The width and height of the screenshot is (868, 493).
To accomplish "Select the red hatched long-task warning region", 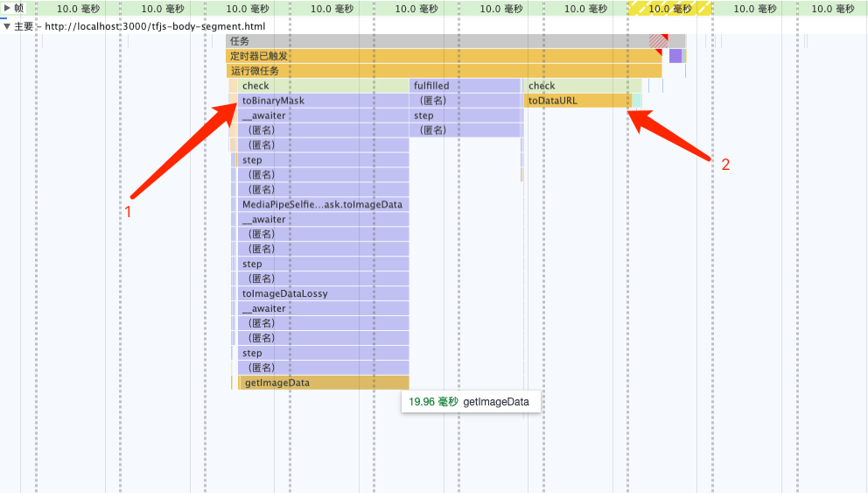I will pos(658,41).
